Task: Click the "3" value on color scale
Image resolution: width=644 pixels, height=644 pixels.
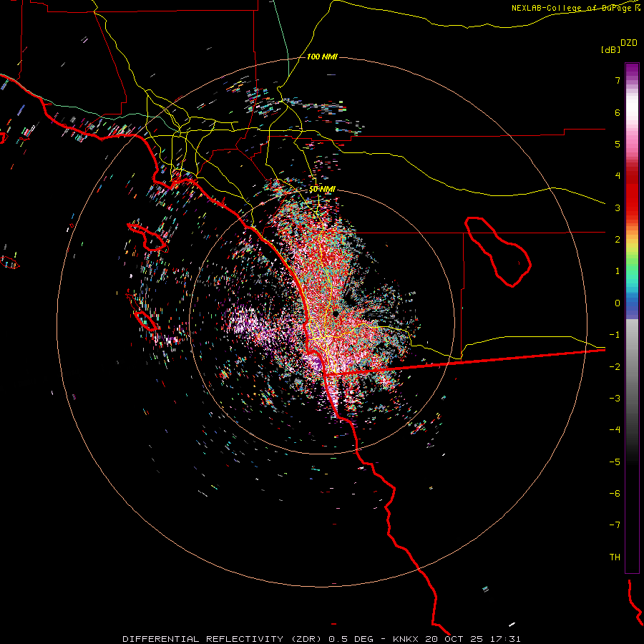Action: [618, 208]
